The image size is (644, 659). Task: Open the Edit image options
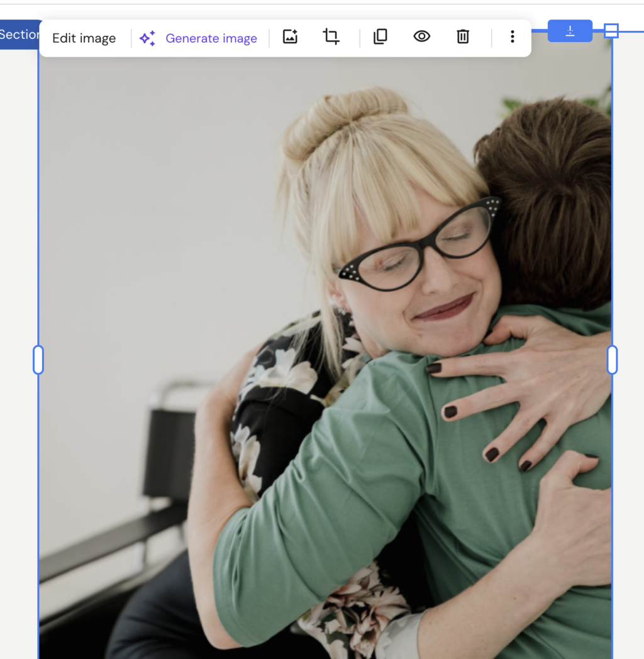pos(84,38)
